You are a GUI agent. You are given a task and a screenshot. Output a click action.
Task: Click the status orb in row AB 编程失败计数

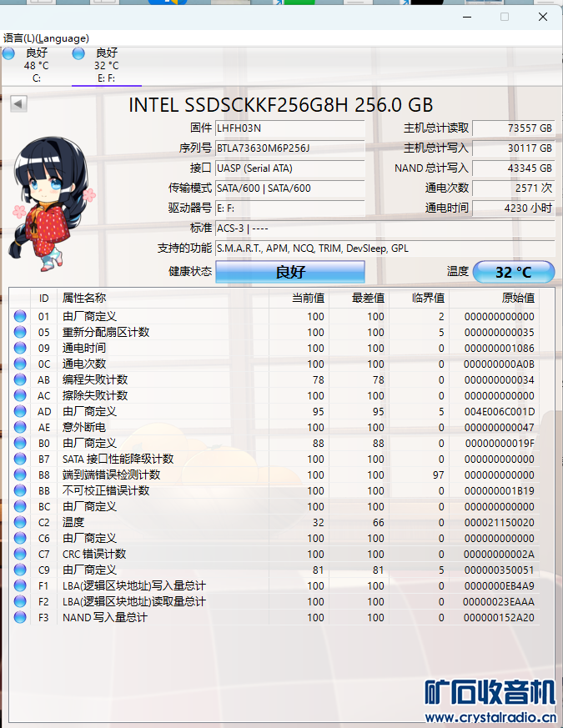(x=20, y=379)
